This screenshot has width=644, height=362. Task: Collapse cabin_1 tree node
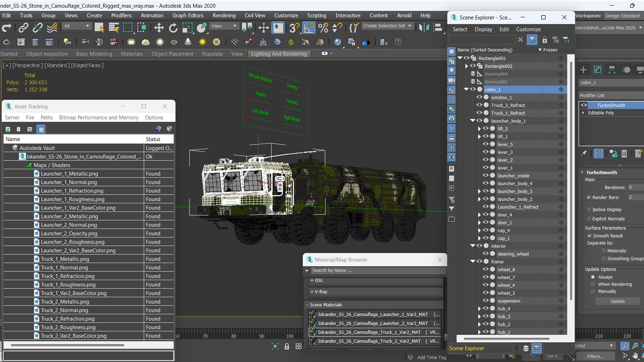pos(466,89)
